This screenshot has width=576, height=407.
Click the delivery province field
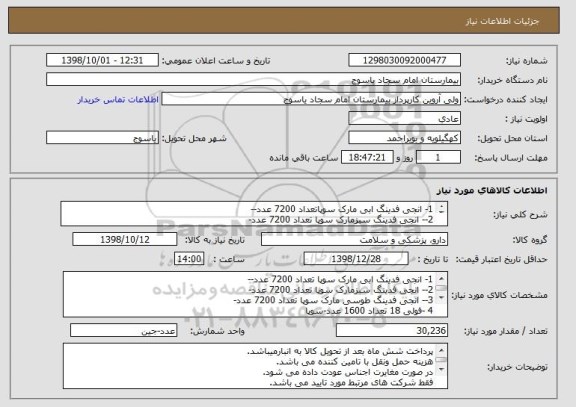tap(404, 138)
